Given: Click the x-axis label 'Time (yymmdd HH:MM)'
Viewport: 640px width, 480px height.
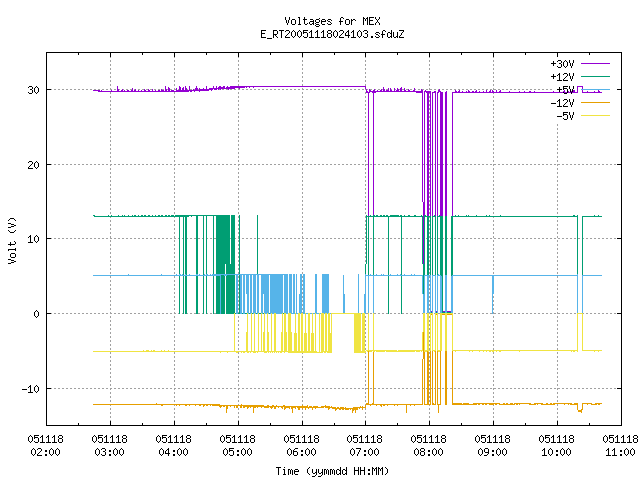Looking at the screenshot, I should click(x=332, y=471).
